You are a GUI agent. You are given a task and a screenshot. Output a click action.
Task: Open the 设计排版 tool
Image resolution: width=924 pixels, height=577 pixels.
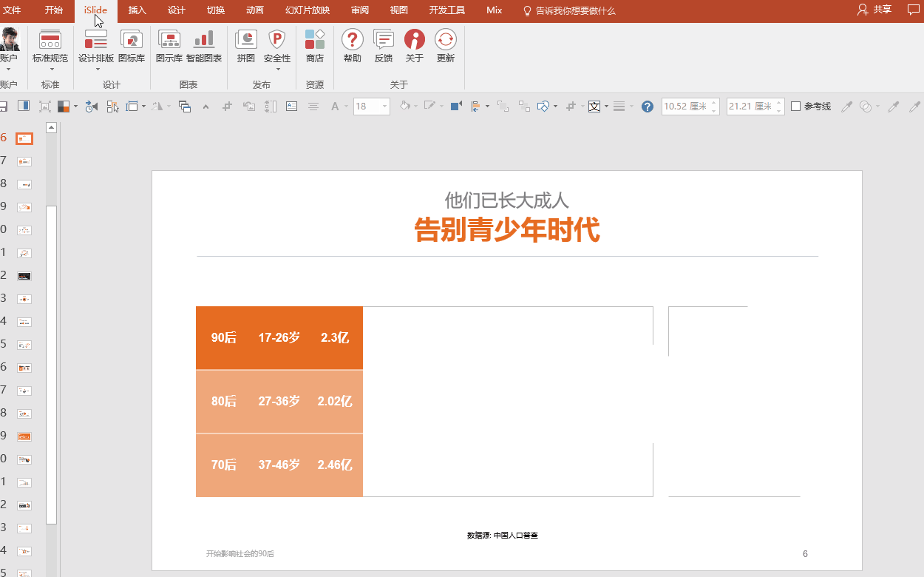(96, 46)
